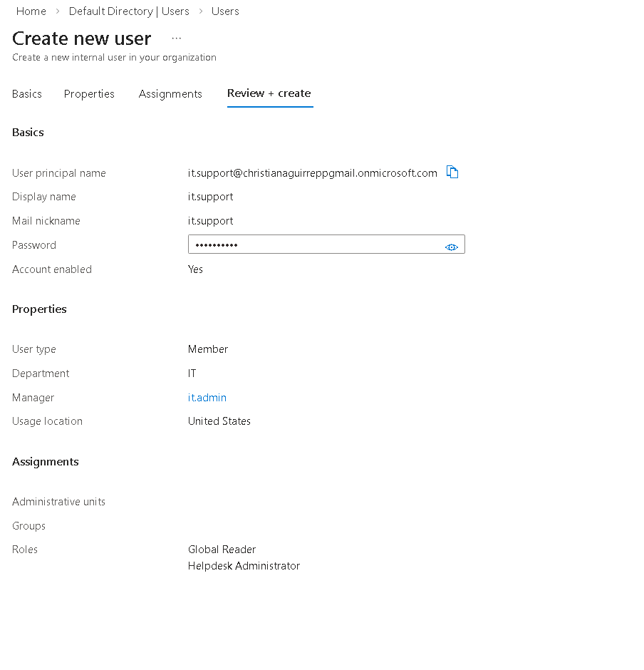Navigate to Home via breadcrumb
This screenshot has width=644, height=670.
(x=31, y=11)
